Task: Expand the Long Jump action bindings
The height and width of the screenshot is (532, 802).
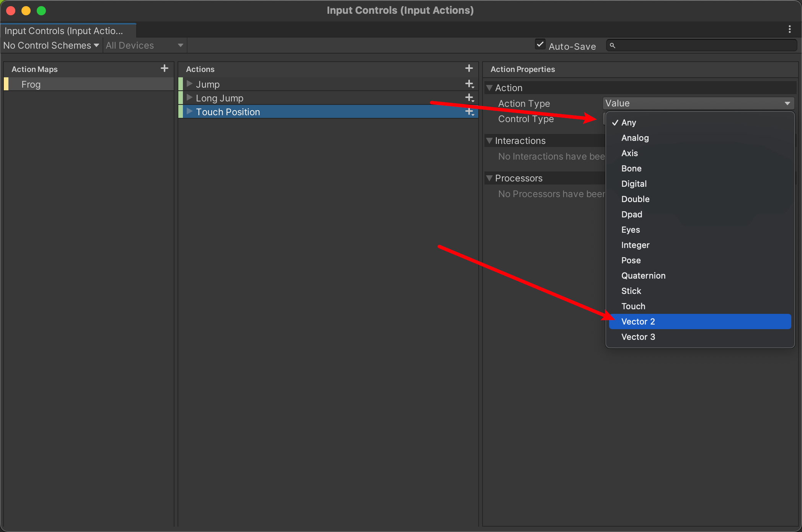Action: tap(189, 98)
